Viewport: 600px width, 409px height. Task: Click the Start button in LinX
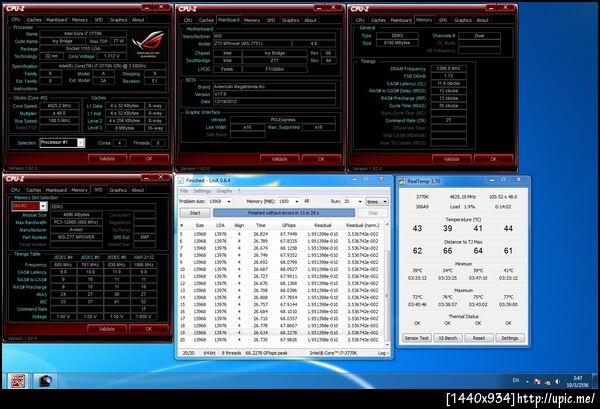click(195, 213)
